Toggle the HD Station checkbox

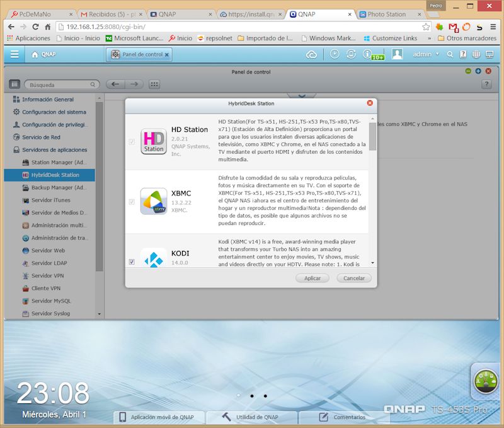pos(132,141)
